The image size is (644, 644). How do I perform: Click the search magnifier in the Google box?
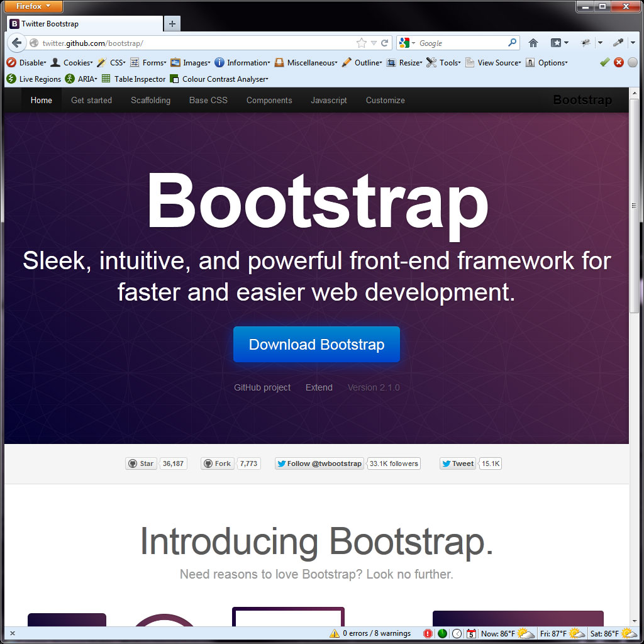pos(512,43)
